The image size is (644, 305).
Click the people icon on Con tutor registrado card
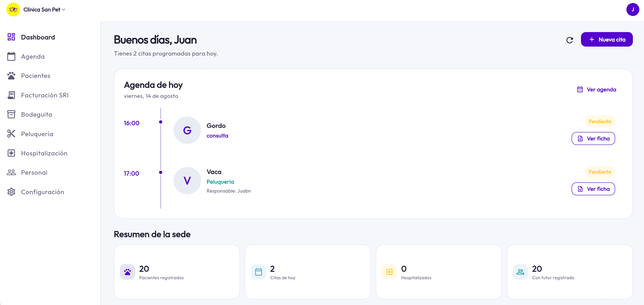click(520, 272)
